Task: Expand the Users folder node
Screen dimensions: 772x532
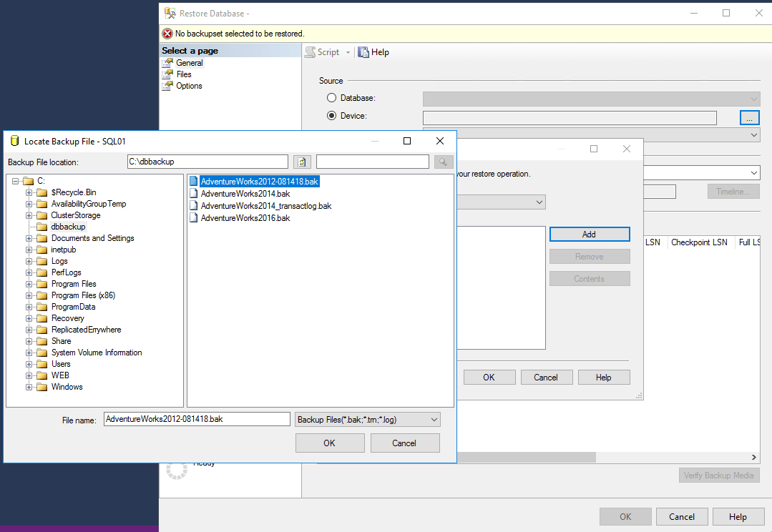Action: (29, 364)
